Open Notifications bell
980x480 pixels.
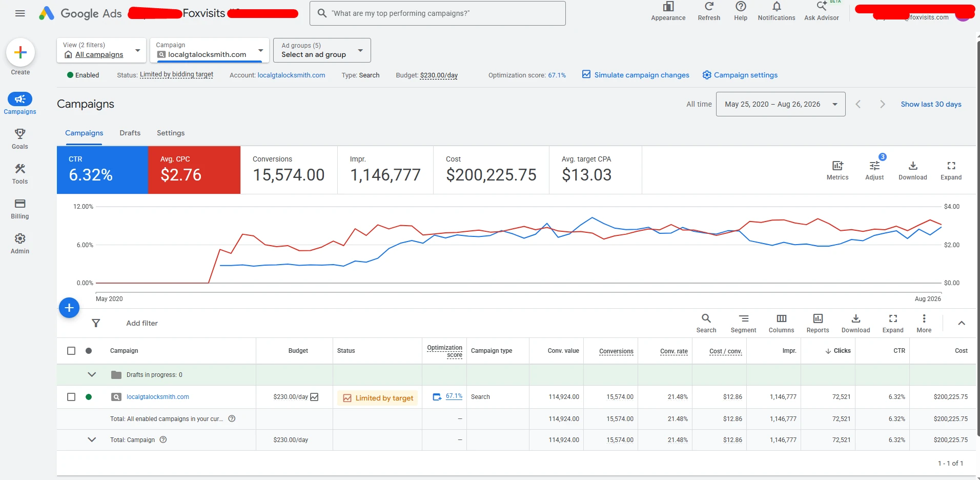pos(777,11)
